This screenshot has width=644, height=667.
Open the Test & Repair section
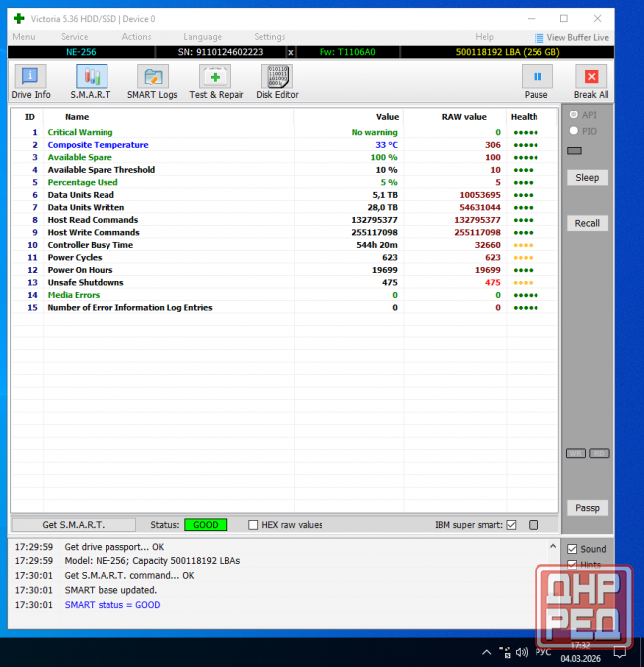coord(216,82)
